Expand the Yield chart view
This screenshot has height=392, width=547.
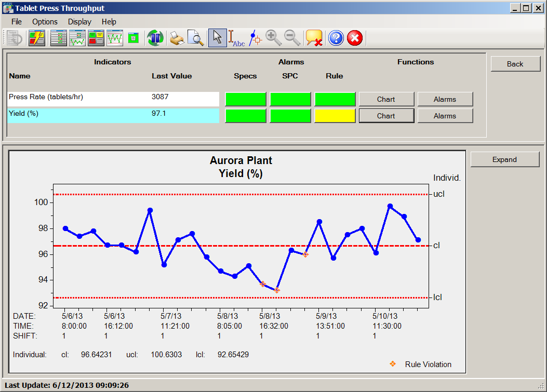(504, 159)
